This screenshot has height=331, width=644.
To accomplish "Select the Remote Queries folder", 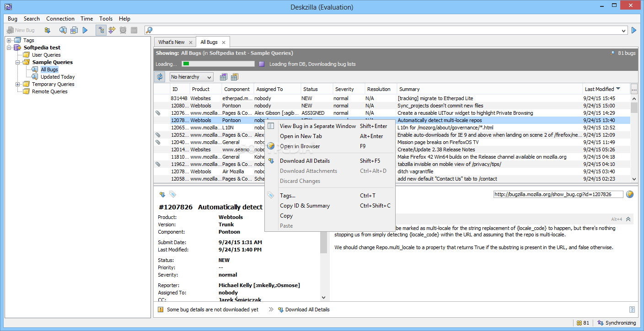I will pyautogui.click(x=50, y=91).
